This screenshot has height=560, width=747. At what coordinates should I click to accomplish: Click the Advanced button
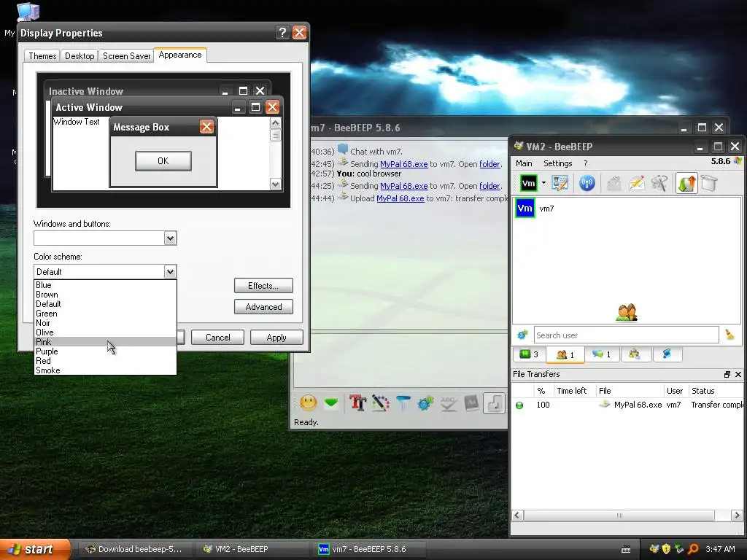click(x=263, y=307)
